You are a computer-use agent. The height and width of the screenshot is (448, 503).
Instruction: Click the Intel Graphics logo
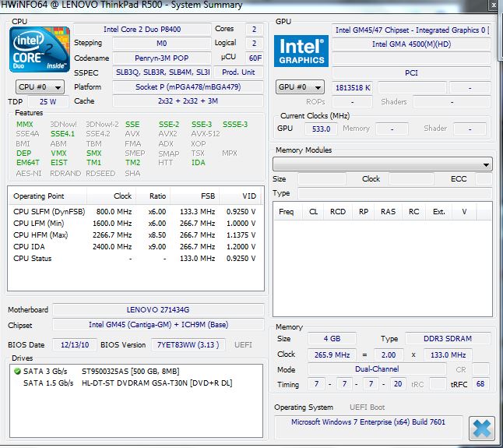coord(301,51)
